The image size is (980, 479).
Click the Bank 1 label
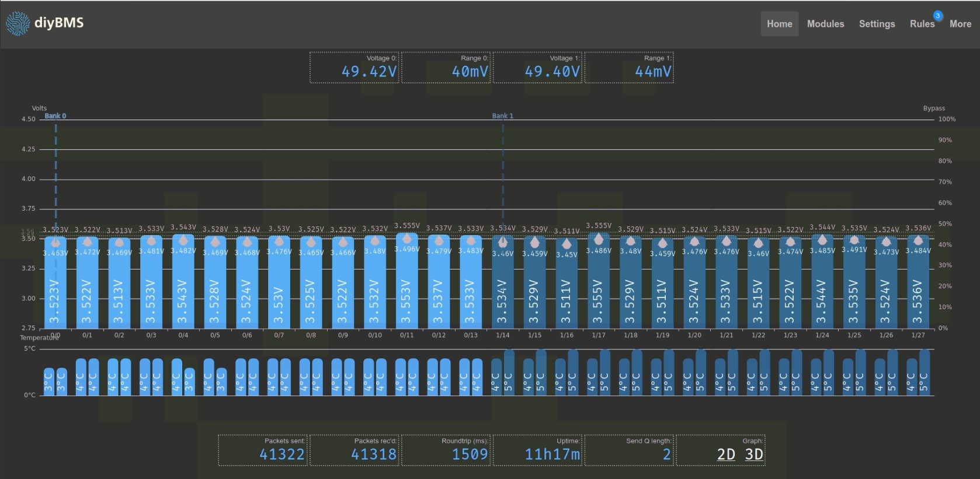502,116
